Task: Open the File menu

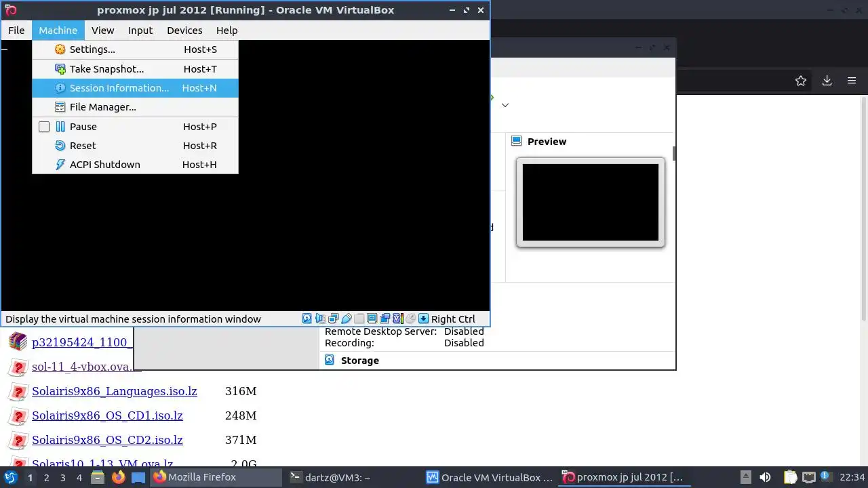Action: coord(16,30)
